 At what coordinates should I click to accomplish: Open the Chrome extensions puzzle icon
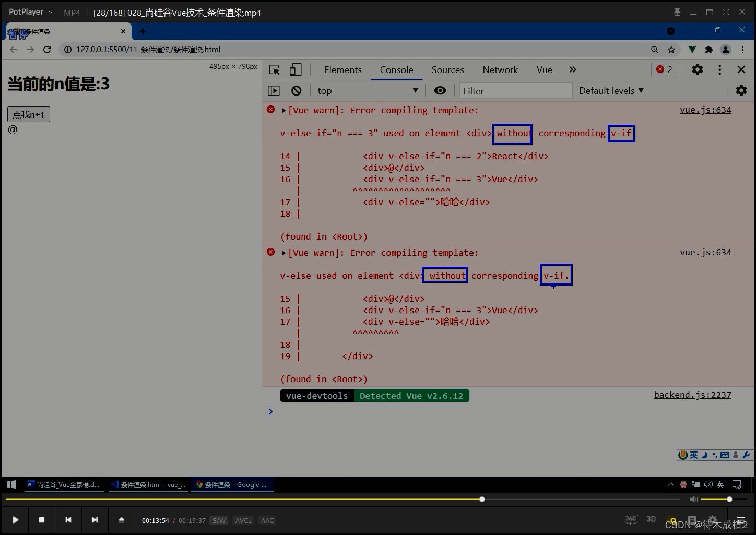coord(709,50)
